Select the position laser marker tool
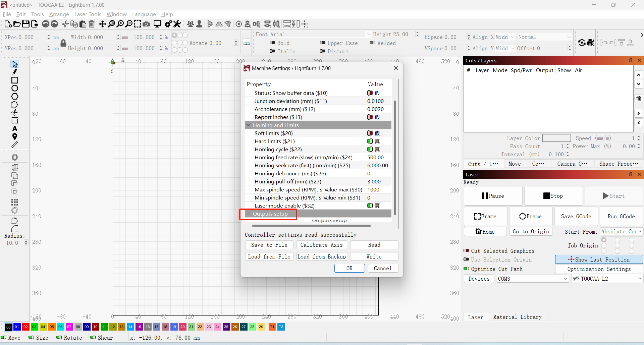 pyautogui.click(x=15, y=136)
